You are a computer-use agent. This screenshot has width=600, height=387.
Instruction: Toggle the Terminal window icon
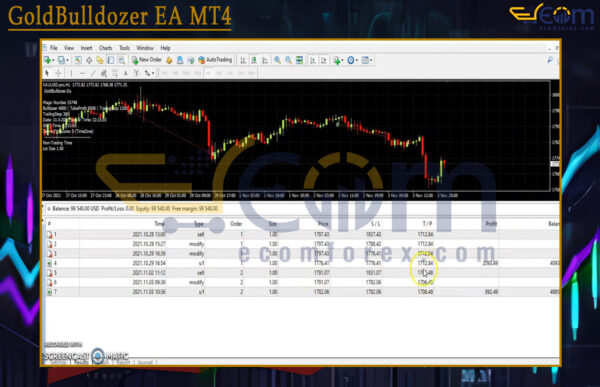(x=111, y=60)
